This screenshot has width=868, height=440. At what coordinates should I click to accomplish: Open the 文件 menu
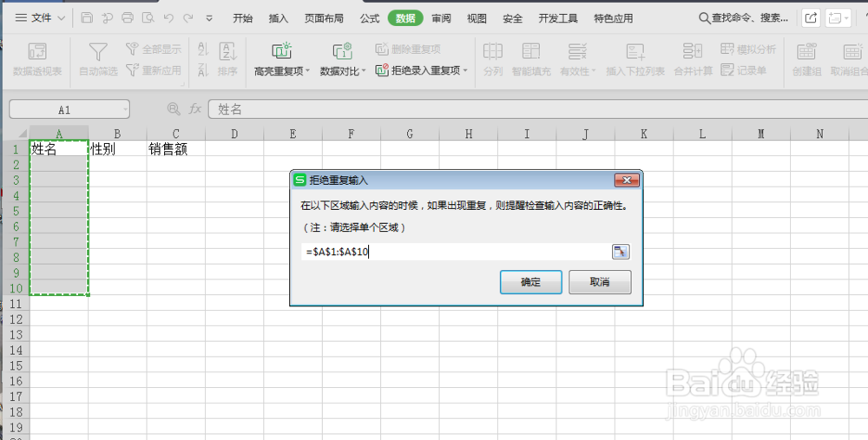pyautogui.click(x=40, y=17)
